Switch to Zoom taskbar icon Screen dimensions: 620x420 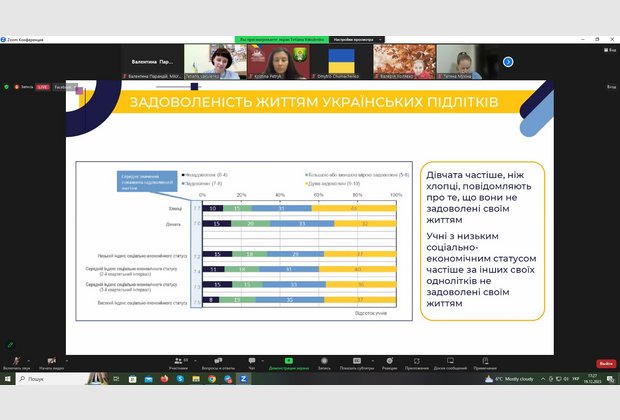coord(244,379)
